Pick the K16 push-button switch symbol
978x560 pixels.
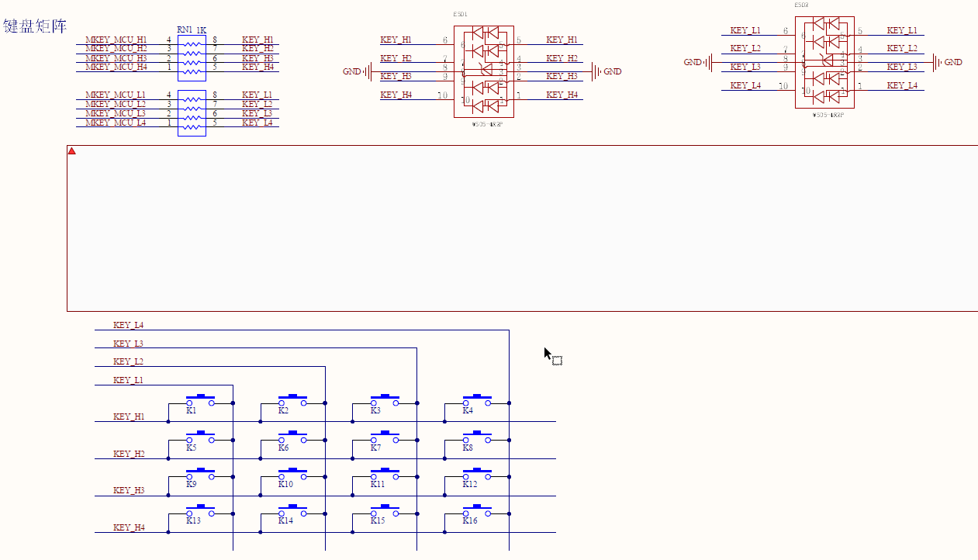pos(477,511)
